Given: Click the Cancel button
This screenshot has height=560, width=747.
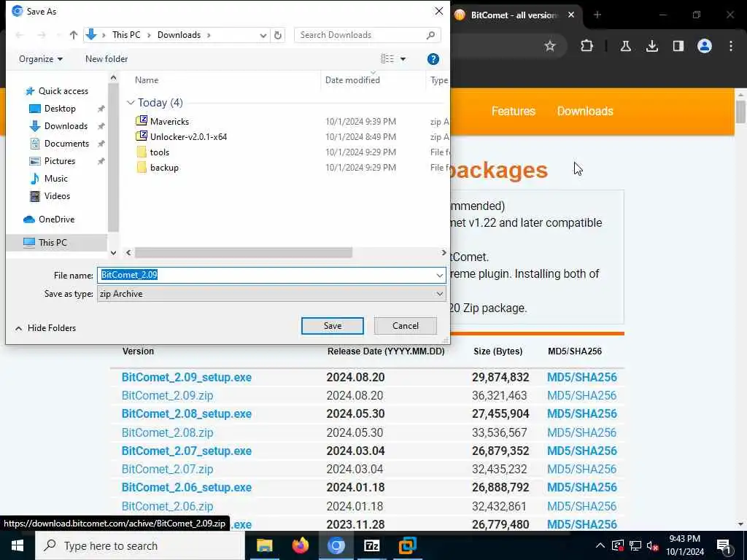Looking at the screenshot, I should (406, 326).
